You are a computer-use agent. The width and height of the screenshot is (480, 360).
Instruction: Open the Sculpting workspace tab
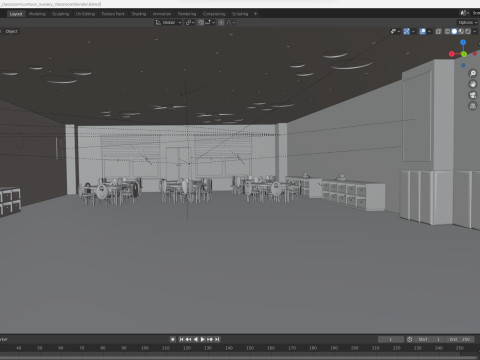60,14
